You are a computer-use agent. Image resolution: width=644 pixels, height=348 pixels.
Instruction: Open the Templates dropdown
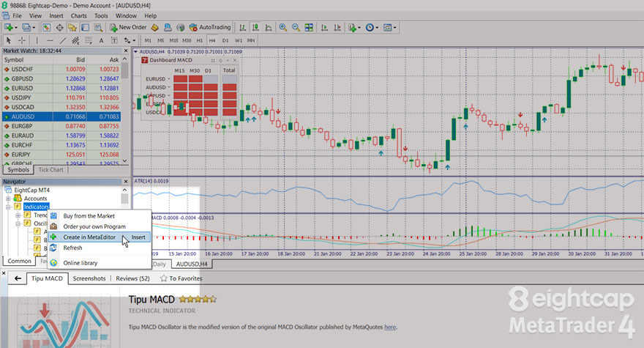point(389,28)
